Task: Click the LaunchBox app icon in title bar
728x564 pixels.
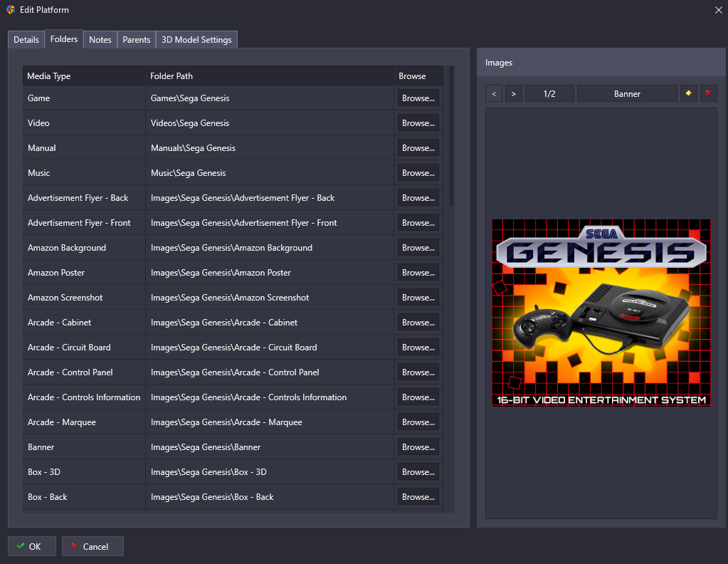Action: (x=11, y=10)
